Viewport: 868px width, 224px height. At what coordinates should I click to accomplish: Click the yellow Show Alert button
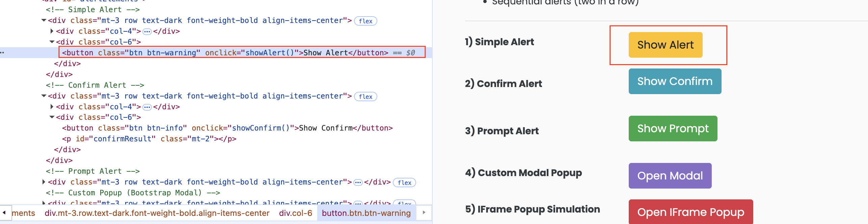click(665, 44)
